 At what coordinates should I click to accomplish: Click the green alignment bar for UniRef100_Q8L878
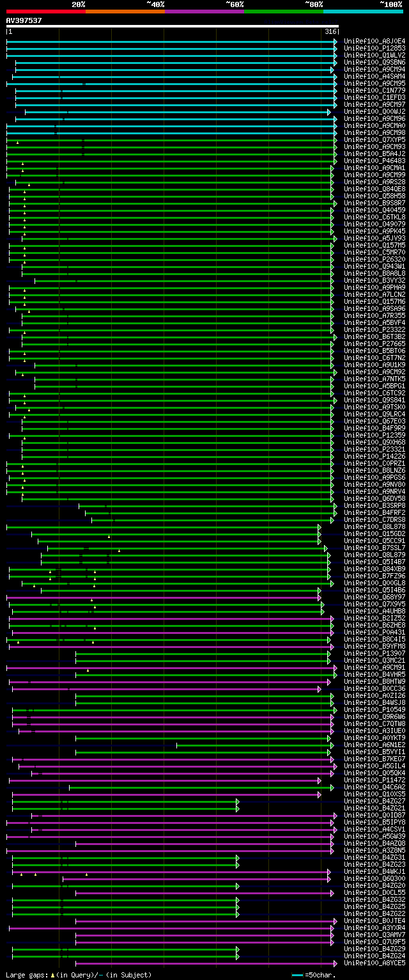[x=164, y=526]
